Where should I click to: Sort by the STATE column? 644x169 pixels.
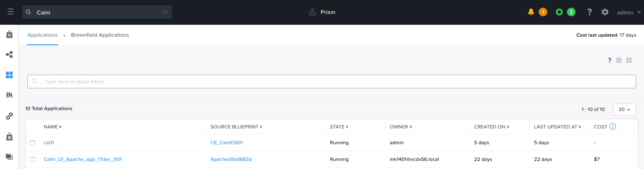(x=339, y=127)
